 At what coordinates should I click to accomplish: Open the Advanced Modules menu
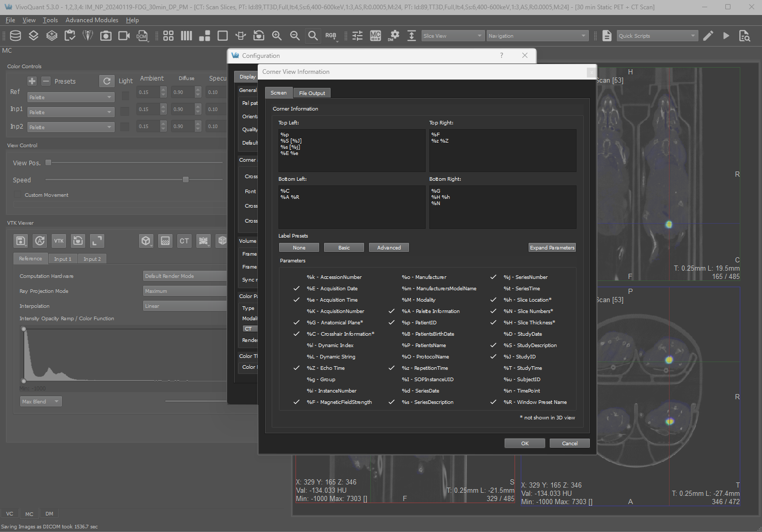coord(92,20)
